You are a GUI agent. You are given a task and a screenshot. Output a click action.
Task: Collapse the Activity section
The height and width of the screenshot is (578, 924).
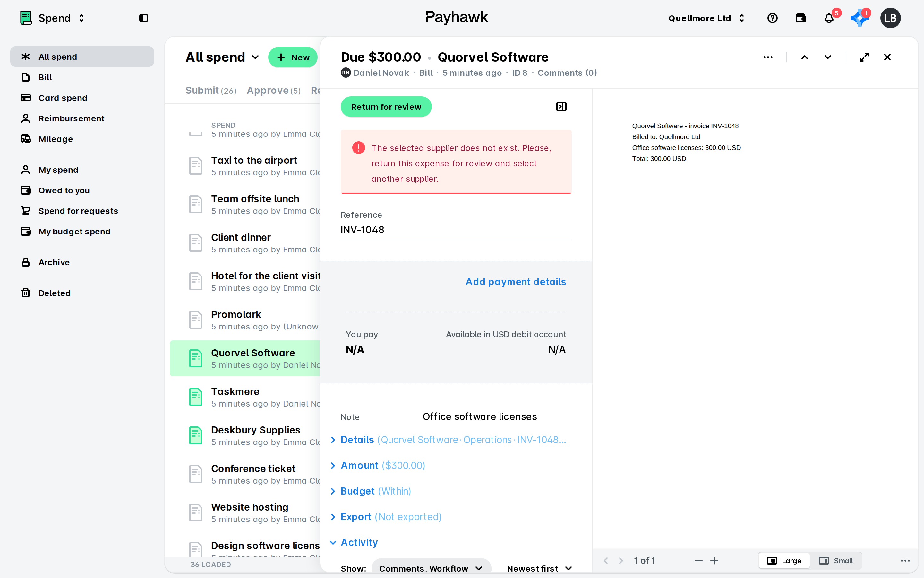point(354,542)
